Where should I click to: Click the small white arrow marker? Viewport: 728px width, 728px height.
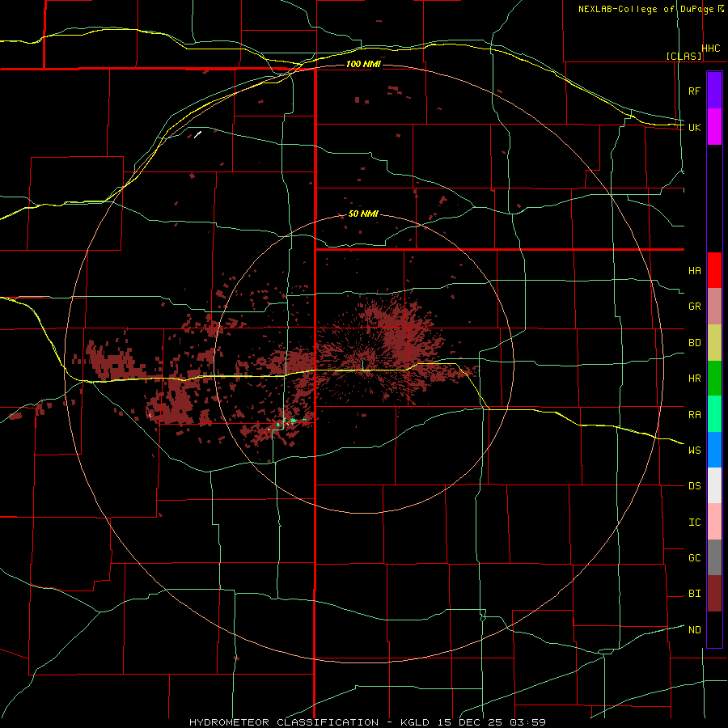click(198, 134)
